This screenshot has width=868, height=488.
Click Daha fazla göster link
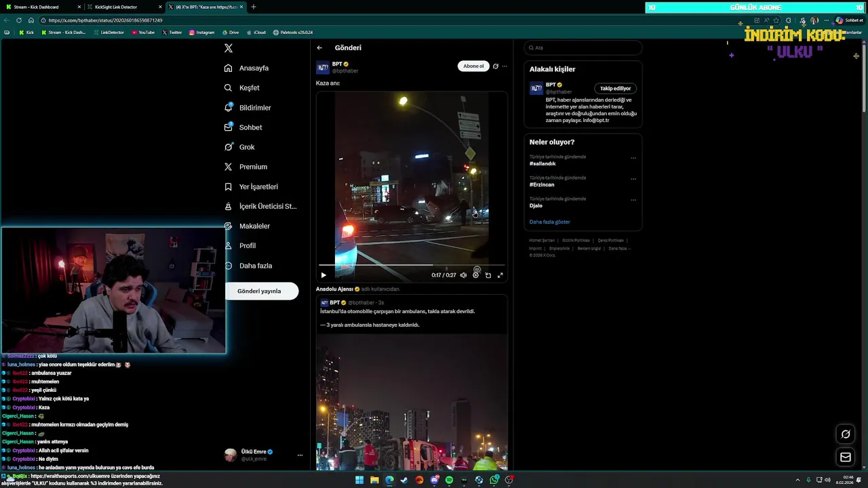550,222
